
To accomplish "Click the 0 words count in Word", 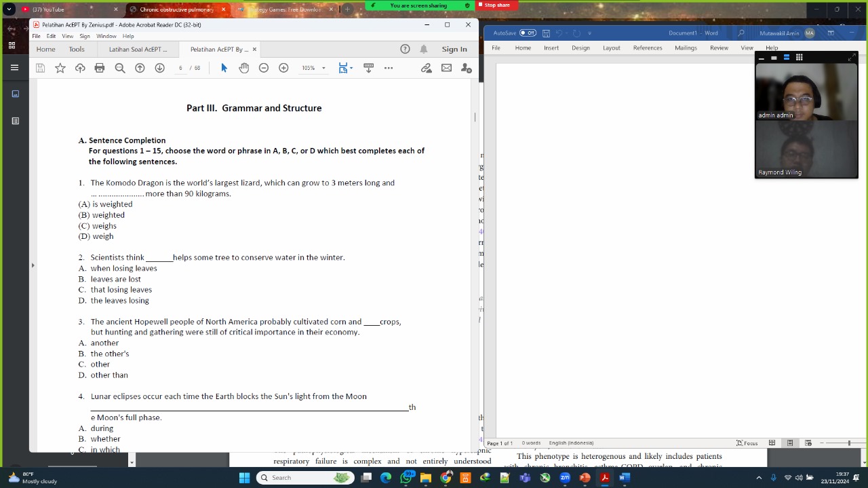I will point(531,443).
